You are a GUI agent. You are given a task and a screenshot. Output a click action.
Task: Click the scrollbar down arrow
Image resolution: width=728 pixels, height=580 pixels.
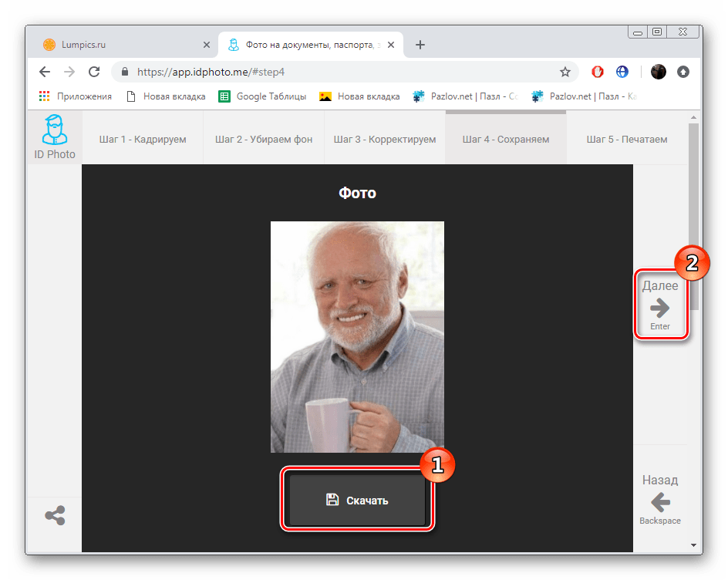tap(693, 545)
